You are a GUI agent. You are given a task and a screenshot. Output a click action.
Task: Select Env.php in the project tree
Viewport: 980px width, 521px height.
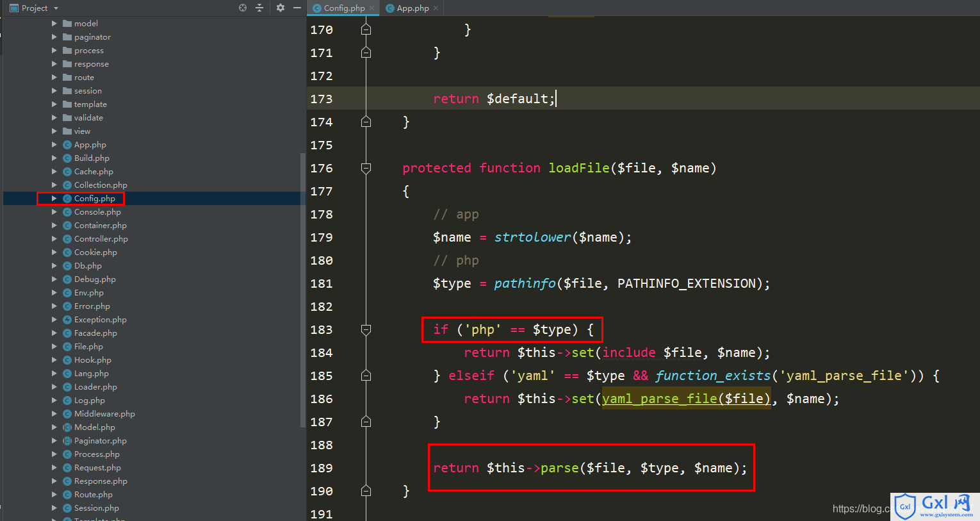click(88, 293)
